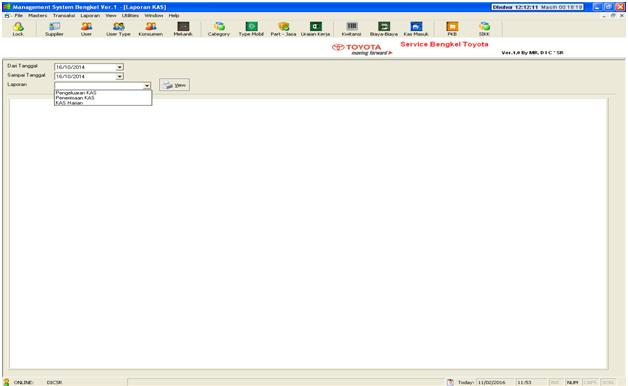Open the Category toolbar icon
This screenshot has width=628, height=386.
(x=219, y=29)
